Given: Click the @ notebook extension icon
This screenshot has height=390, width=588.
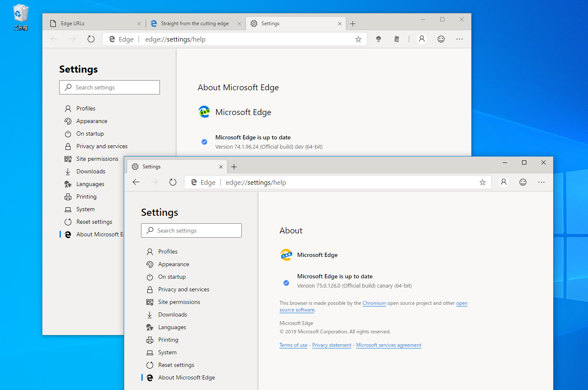Looking at the screenshot, I should (x=397, y=39).
